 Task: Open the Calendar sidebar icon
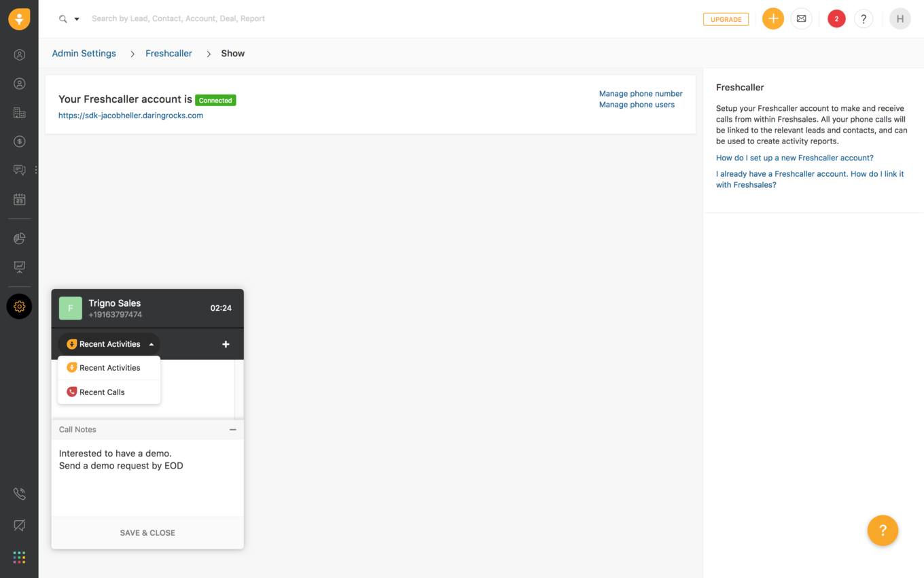click(x=19, y=199)
